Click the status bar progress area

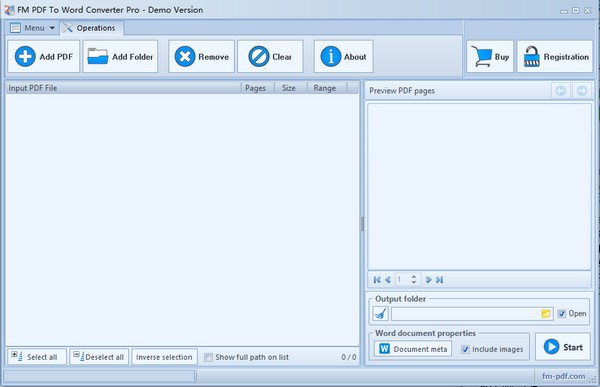99,376
